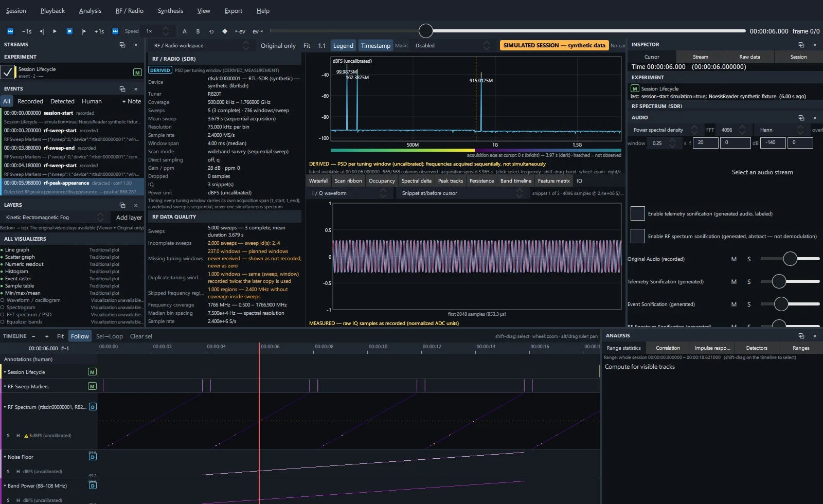This screenshot has width=823, height=504.
Task: Click the main playback position scrubber handle
Action: (426, 31)
